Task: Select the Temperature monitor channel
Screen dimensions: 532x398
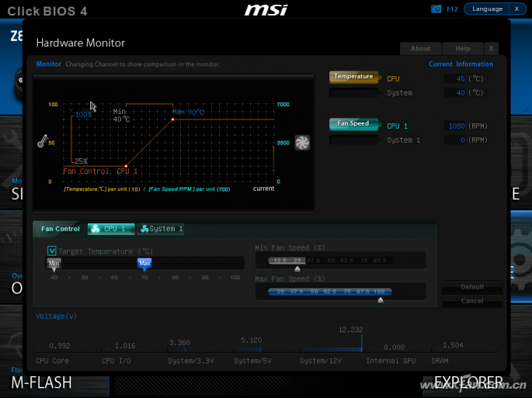Action: click(x=353, y=77)
